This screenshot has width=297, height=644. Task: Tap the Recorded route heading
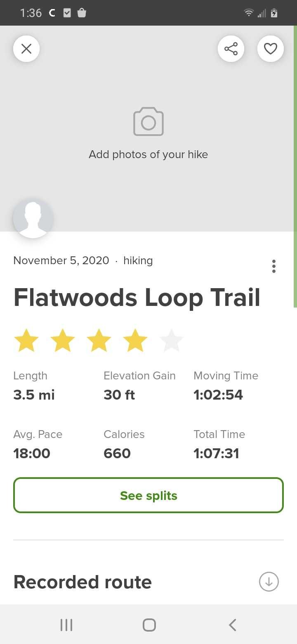(82, 582)
